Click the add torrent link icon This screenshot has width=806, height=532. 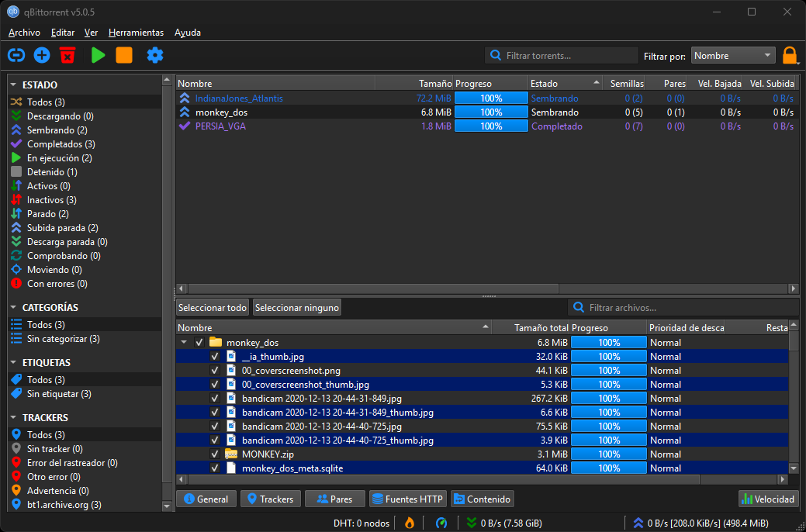16,55
